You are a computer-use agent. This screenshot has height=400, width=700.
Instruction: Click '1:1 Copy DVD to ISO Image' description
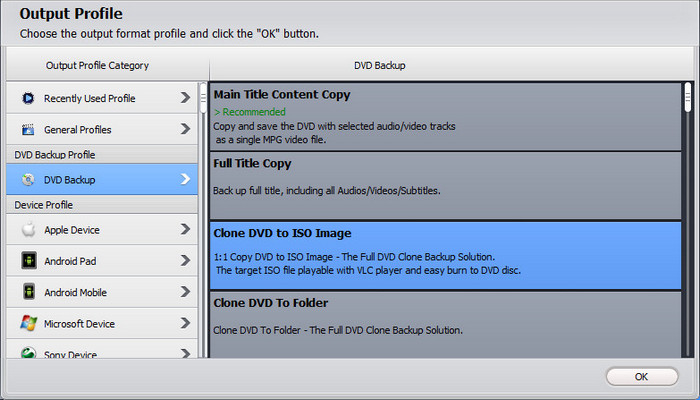(354, 257)
